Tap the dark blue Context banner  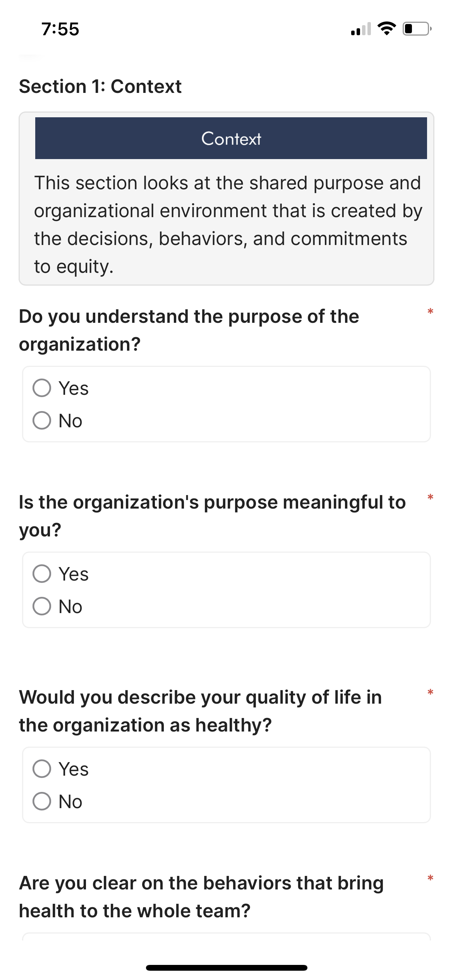[231, 138]
